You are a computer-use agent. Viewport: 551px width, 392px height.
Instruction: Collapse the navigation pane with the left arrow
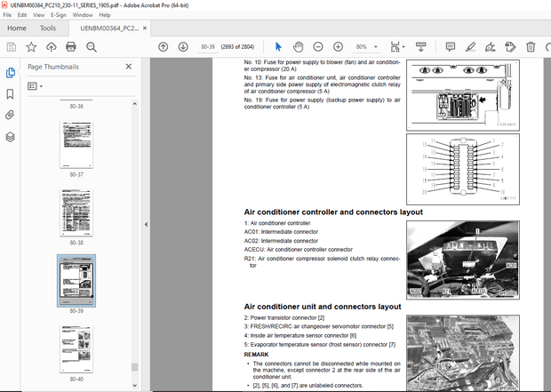pos(146,224)
